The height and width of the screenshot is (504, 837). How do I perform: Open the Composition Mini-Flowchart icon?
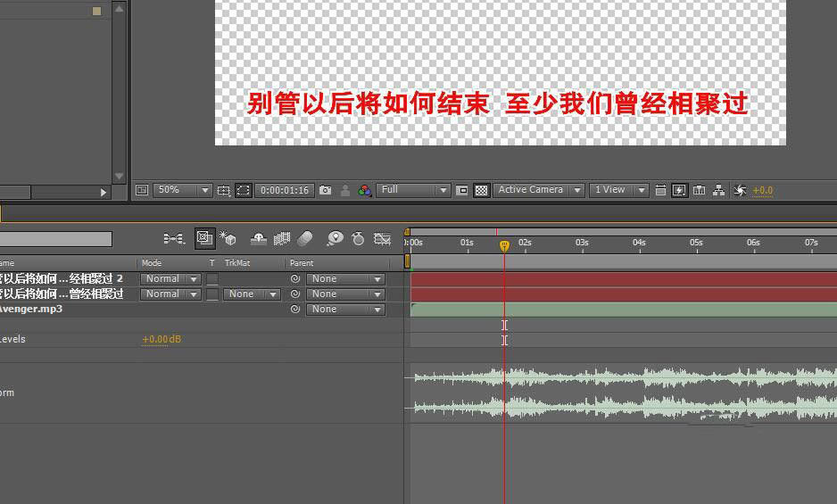173,238
